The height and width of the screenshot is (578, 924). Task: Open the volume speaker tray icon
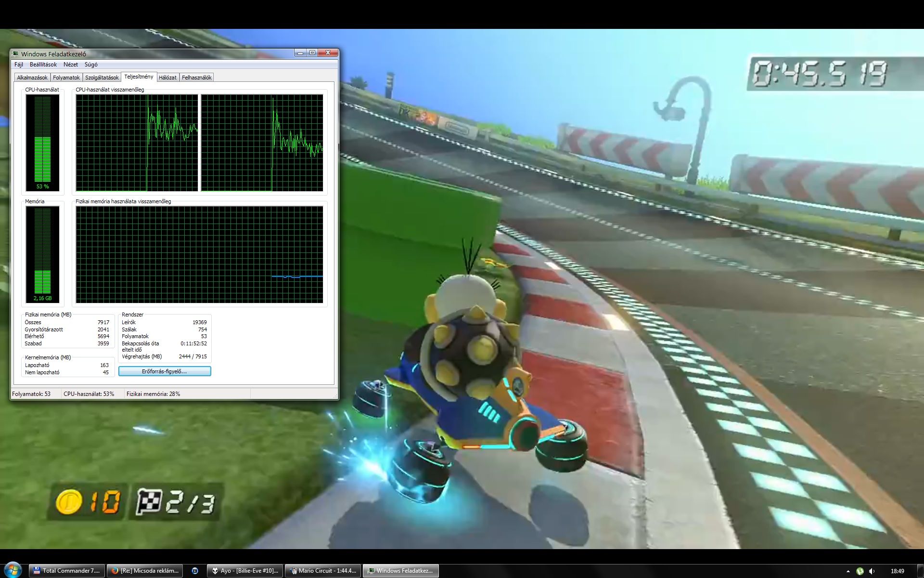coord(872,571)
